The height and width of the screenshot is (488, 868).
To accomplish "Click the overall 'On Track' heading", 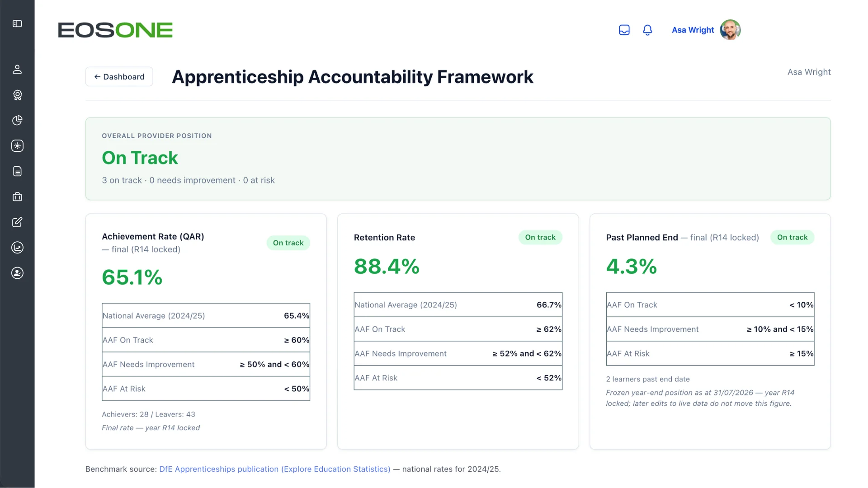I will click(x=140, y=158).
